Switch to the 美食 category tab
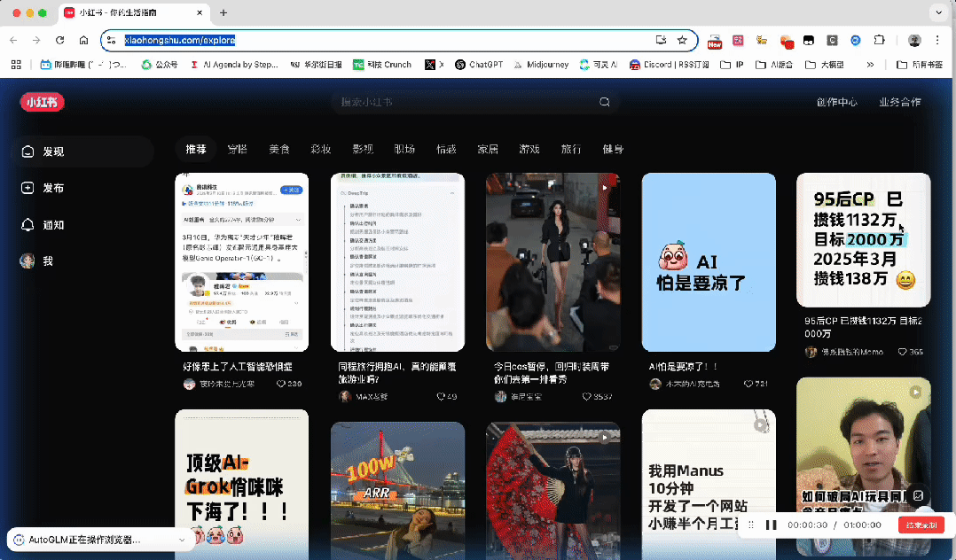Viewport: 956px width, 560px height. tap(278, 149)
